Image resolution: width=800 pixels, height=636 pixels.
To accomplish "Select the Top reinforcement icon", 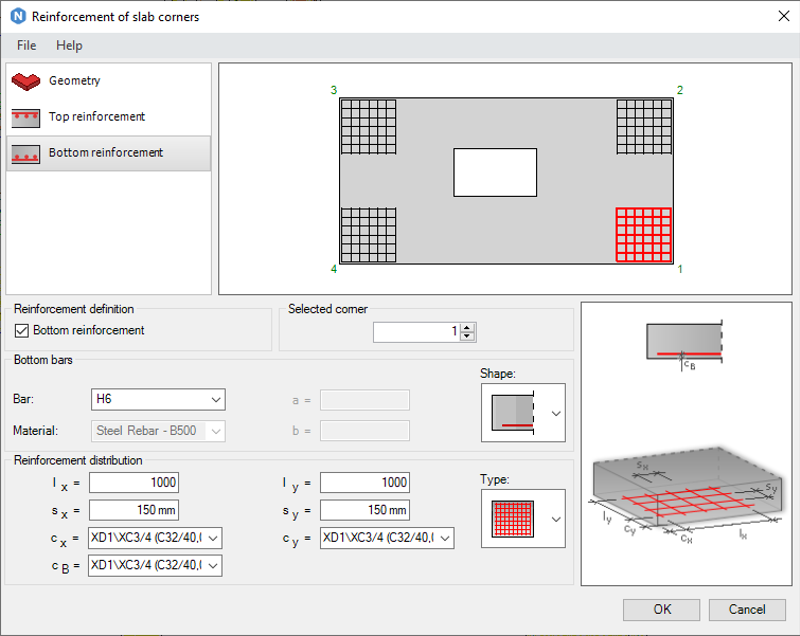I will point(26,118).
